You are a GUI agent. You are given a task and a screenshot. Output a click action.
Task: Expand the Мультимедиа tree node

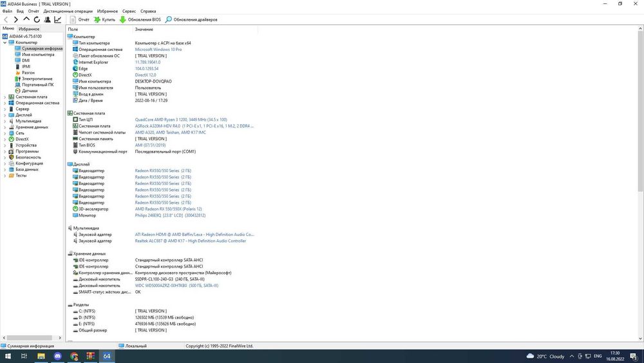5,121
